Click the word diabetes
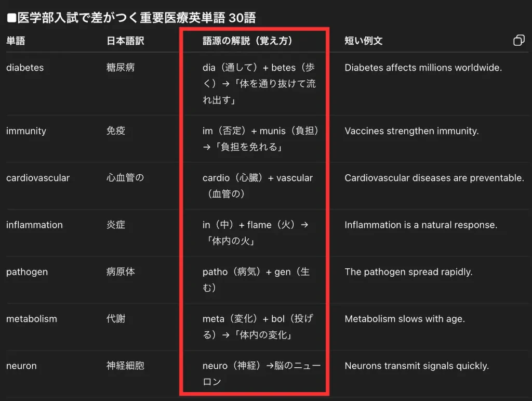The width and height of the screenshot is (532, 401). tap(25, 67)
